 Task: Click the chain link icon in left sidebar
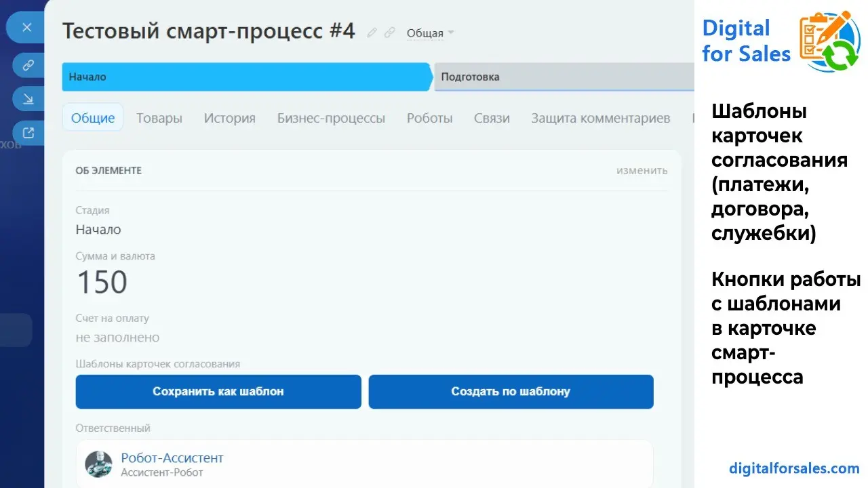(x=28, y=65)
